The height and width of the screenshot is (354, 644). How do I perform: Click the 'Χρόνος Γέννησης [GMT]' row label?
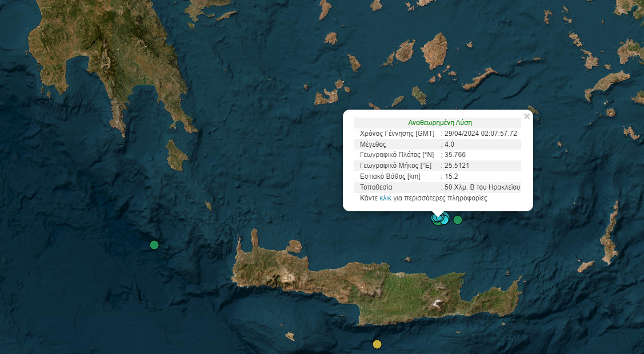point(397,133)
